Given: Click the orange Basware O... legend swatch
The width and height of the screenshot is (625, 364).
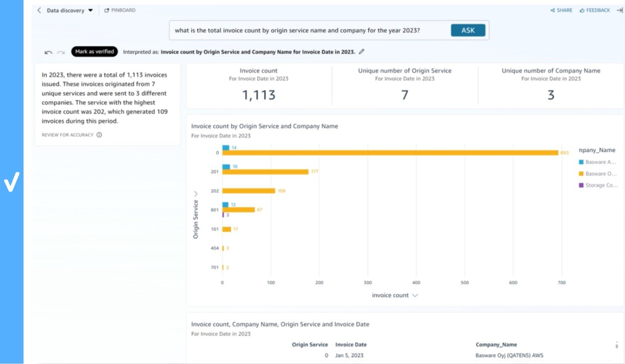Looking at the screenshot, I should [581, 173].
